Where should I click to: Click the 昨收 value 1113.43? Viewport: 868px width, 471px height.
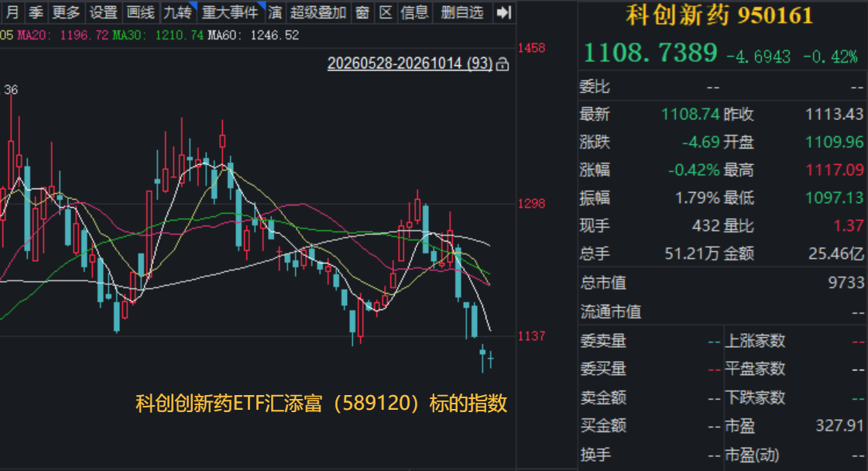[834, 114]
